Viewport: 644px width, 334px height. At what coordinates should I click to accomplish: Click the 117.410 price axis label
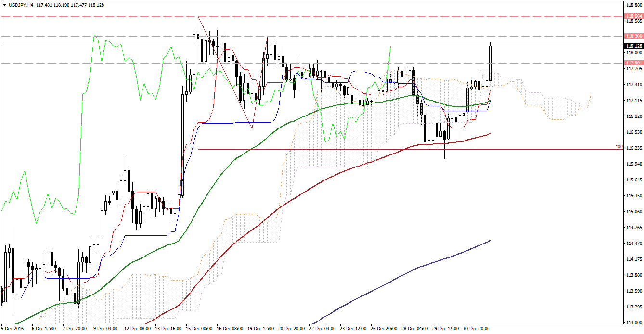coord(634,85)
